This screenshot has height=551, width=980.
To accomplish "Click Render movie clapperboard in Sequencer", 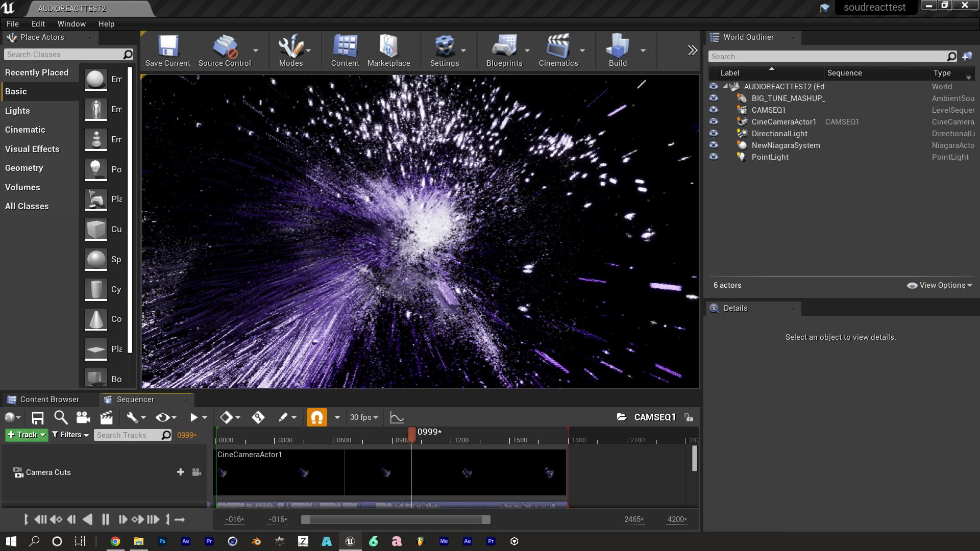I will [x=106, y=418].
